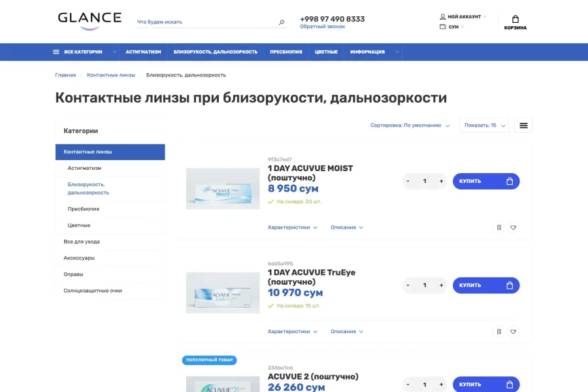
Task: Go to Контактные линзы breadcrumb
Action: coord(111,75)
